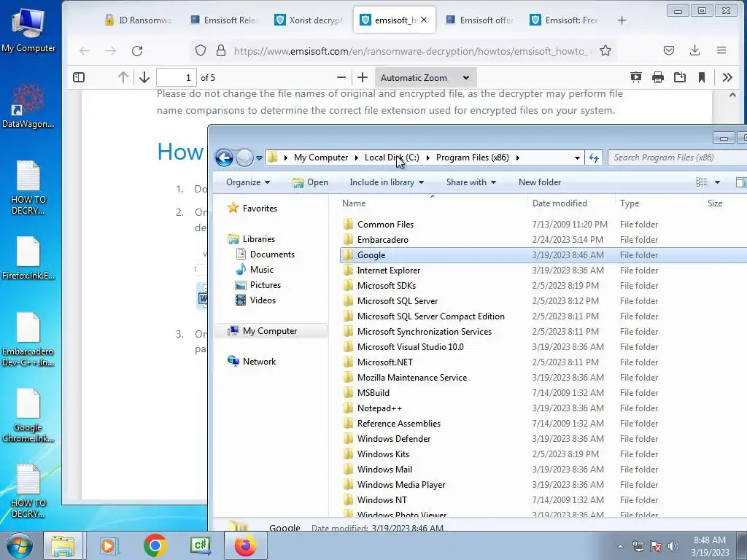
Task: Print the PDF document
Action: click(658, 77)
